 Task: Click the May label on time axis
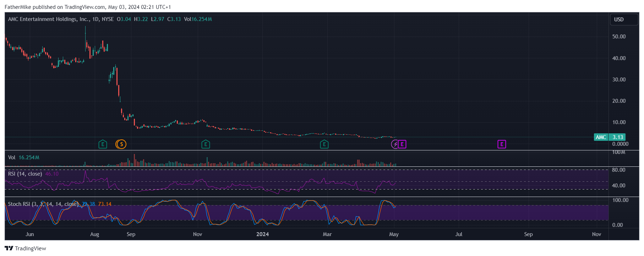[394, 234]
